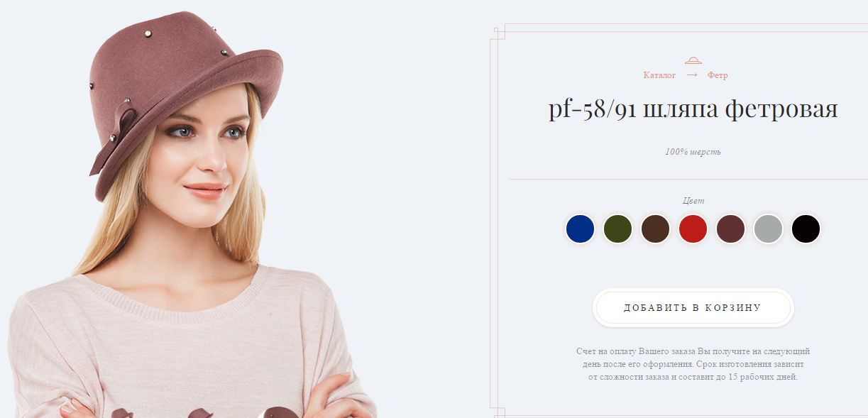This screenshot has width=868, height=418.
Task: Pick the dark brown color swatch
Action: tap(655, 229)
